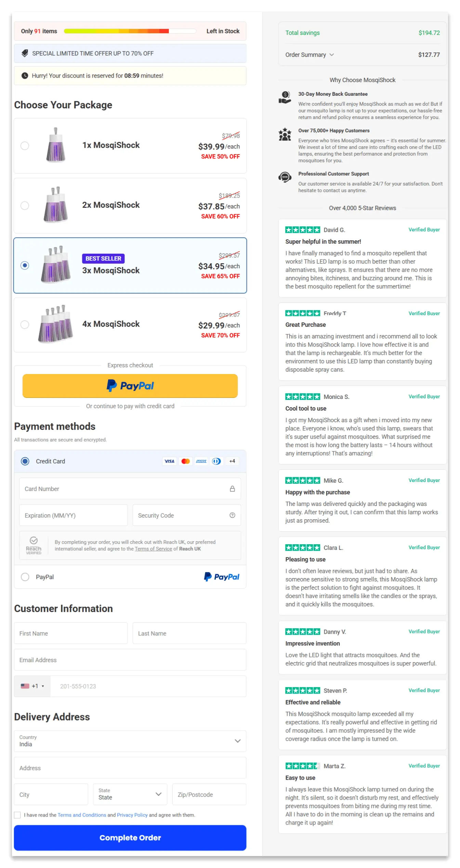460x868 pixels.
Task: Click the card number lock icon
Action: pyautogui.click(x=233, y=489)
